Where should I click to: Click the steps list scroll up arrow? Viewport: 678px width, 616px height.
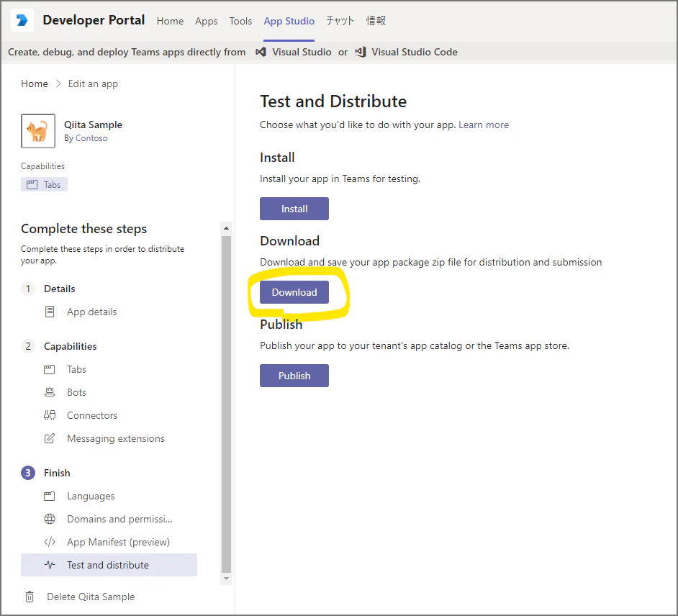click(226, 228)
